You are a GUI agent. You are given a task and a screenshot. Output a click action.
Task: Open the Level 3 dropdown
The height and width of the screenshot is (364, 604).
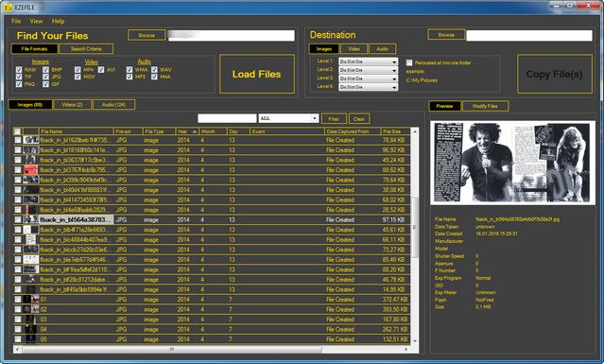[368, 78]
